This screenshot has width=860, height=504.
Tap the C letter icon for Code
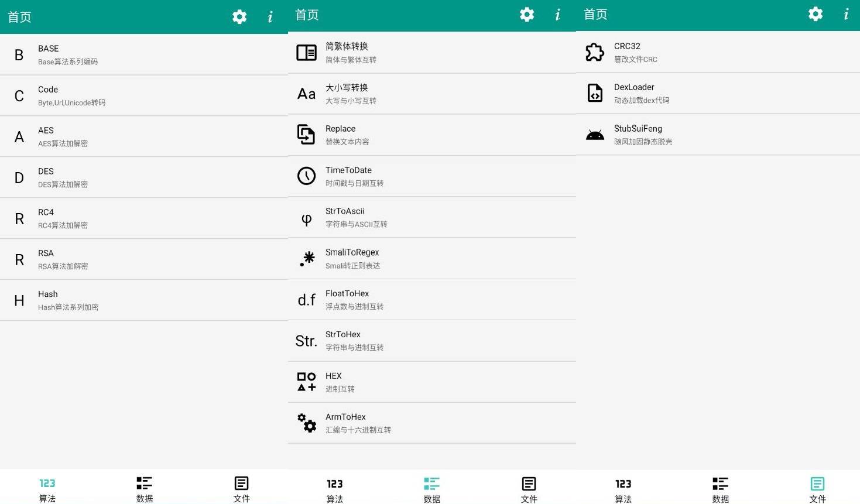[19, 96]
